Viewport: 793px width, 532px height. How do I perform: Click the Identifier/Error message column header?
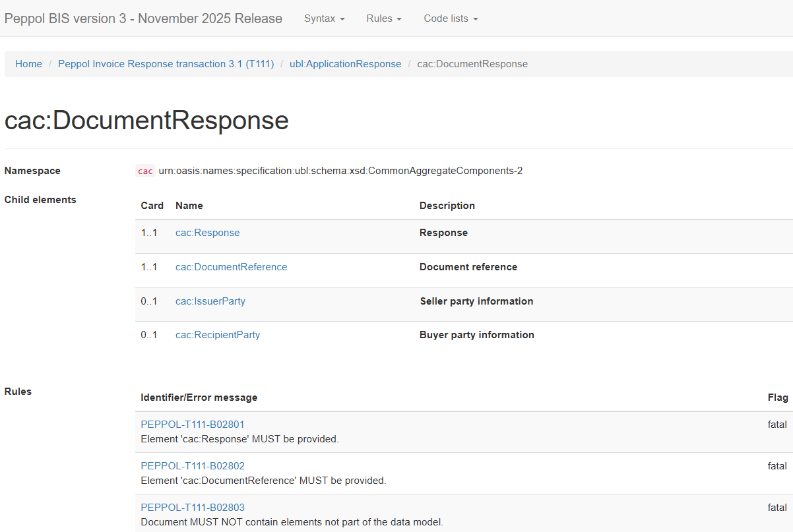199,398
